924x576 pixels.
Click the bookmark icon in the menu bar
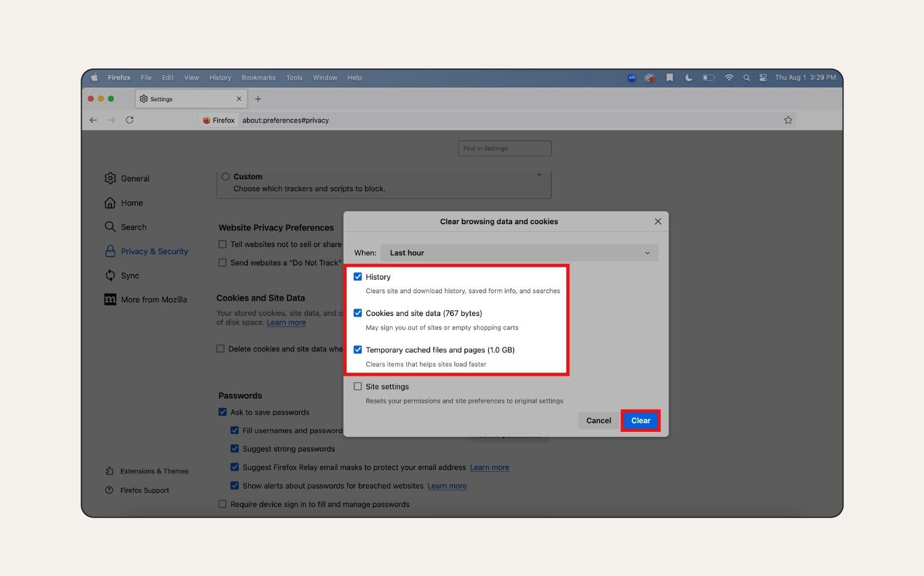tap(670, 78)
